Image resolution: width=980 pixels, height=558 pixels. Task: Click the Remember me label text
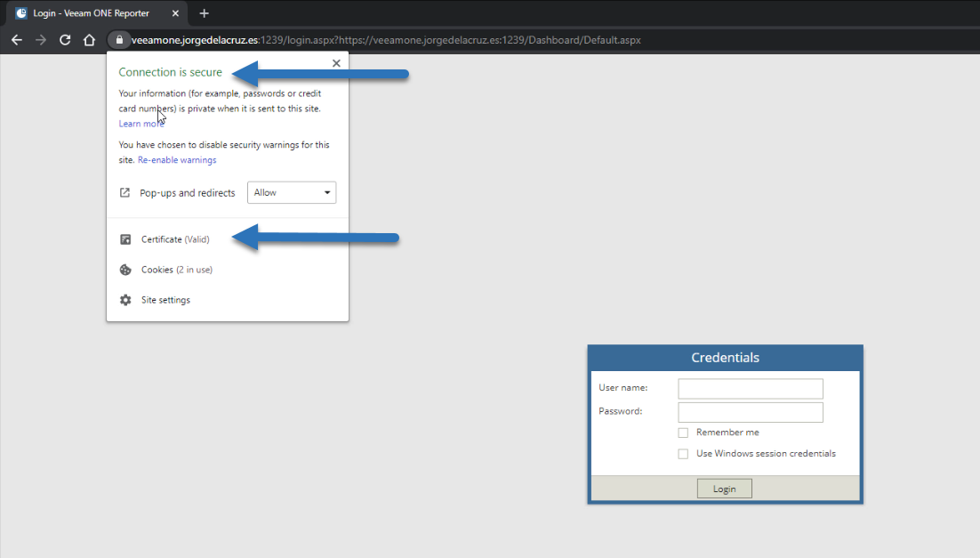click(727, 433)
